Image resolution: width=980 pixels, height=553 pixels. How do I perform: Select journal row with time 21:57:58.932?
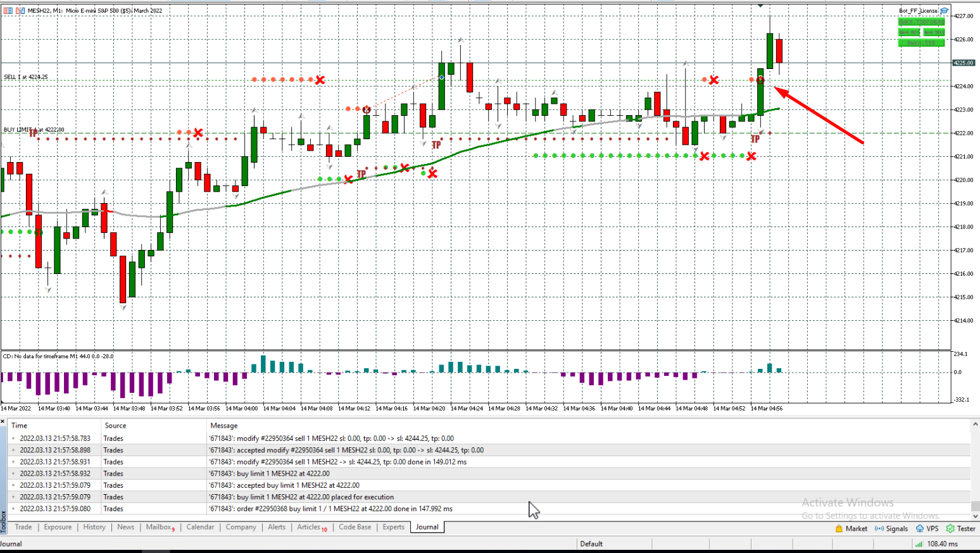coord(488,474)
